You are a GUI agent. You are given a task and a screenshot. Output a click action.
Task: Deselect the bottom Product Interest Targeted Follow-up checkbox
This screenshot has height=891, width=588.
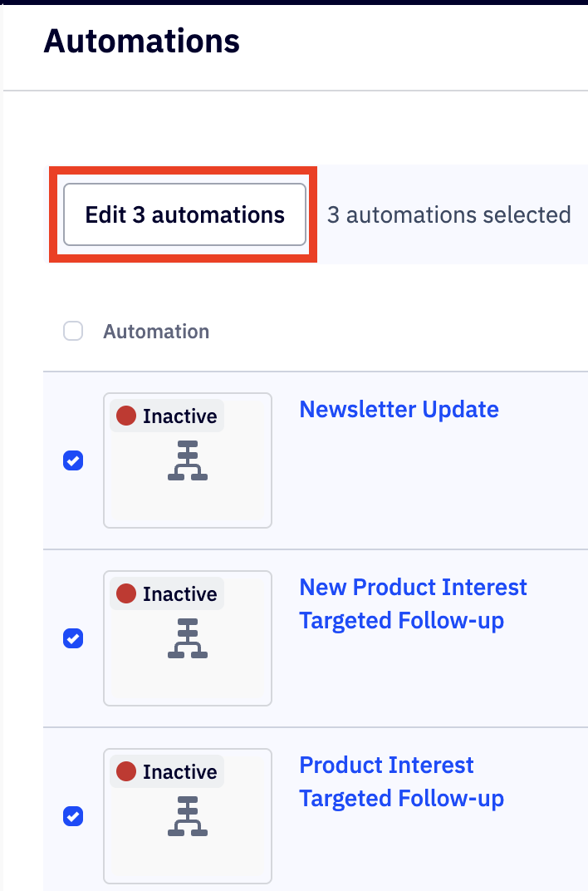pos(73,816)
